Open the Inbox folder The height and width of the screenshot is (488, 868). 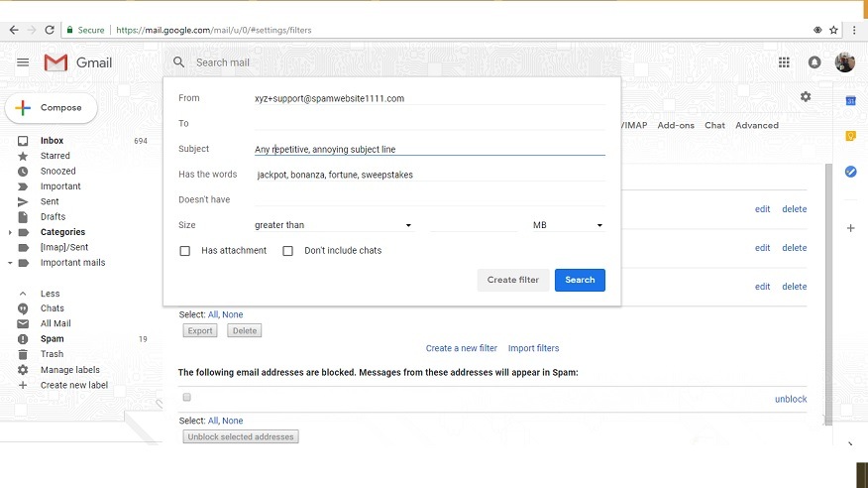pos(52,141)
